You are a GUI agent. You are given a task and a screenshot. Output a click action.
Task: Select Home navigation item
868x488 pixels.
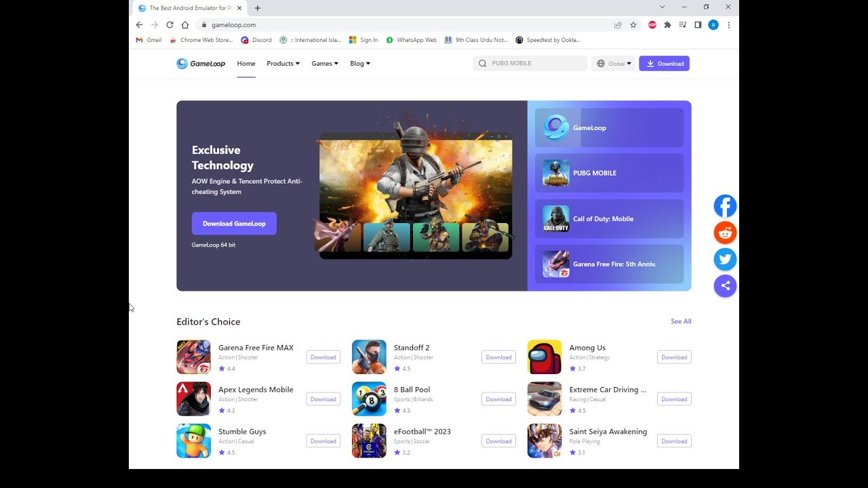(246, 64)
